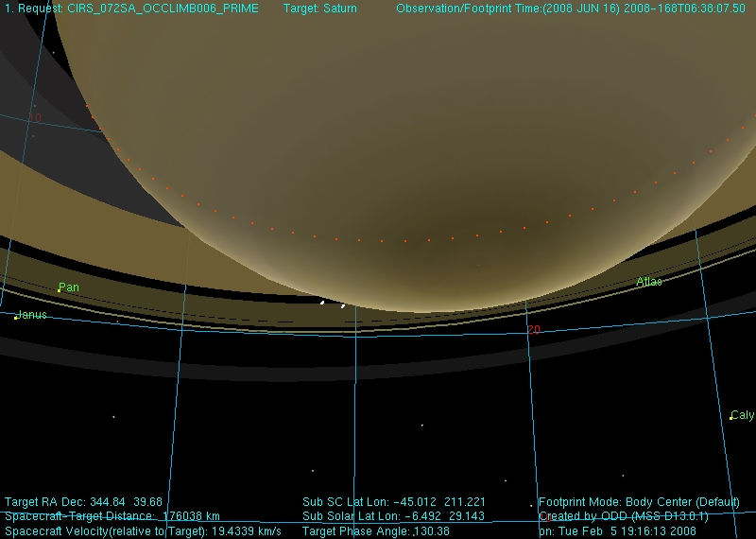Click the Pan moon label
The image size is (756, 539).
click(x=68, y=287)
